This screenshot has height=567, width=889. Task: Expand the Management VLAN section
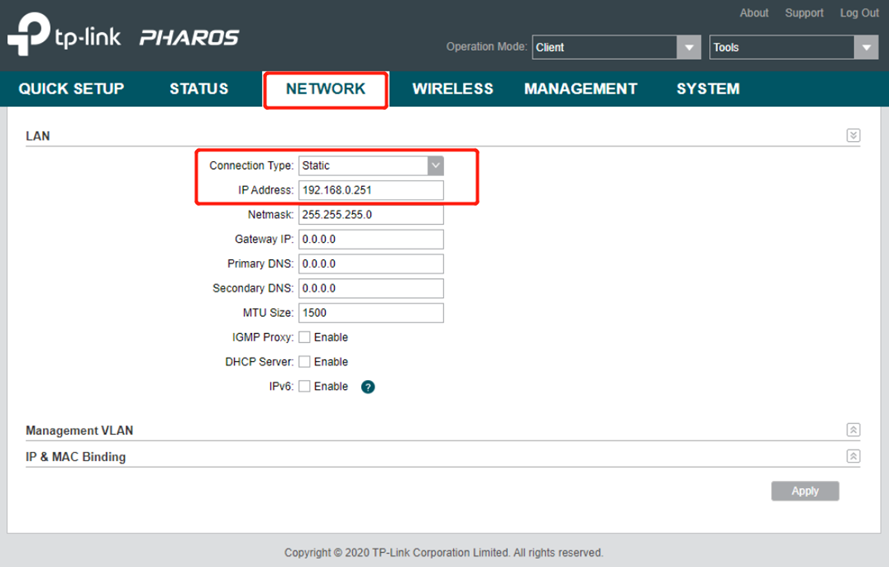click(x=853, y=430)
